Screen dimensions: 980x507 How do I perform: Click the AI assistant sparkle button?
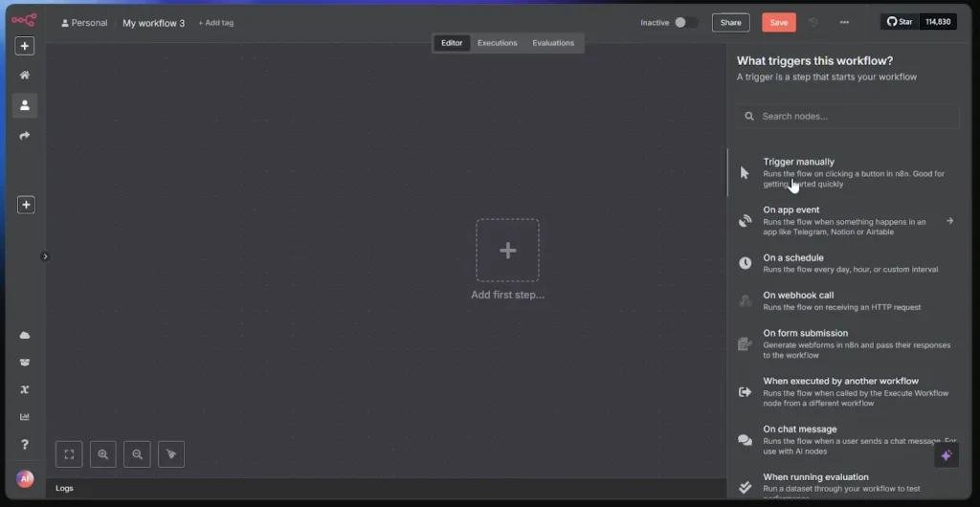coord(947,455)
